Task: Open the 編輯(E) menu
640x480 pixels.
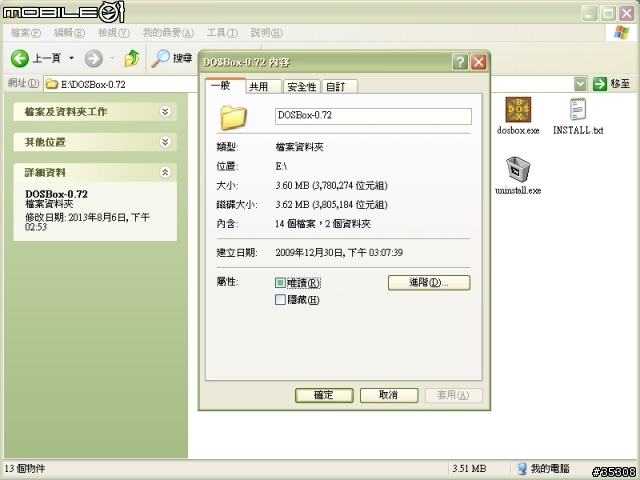Action: click(69, 33)
